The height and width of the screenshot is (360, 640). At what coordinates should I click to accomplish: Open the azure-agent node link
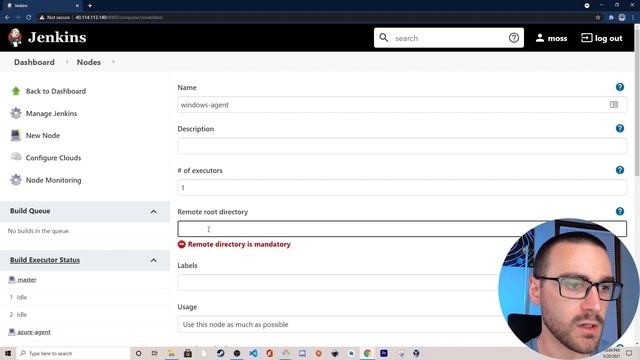coord(34,332)
